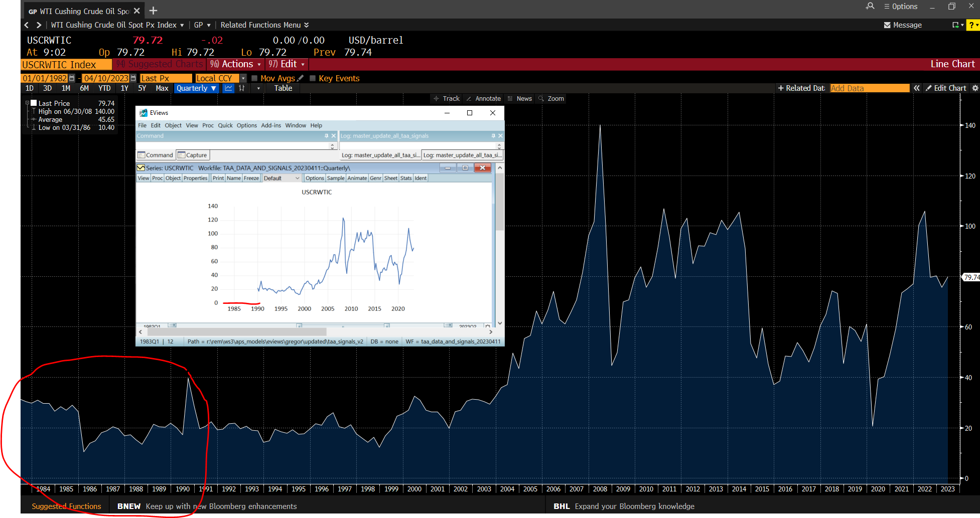Toggle Mov Avgs checkbox
980x518 pixels.
pos(254,78)
